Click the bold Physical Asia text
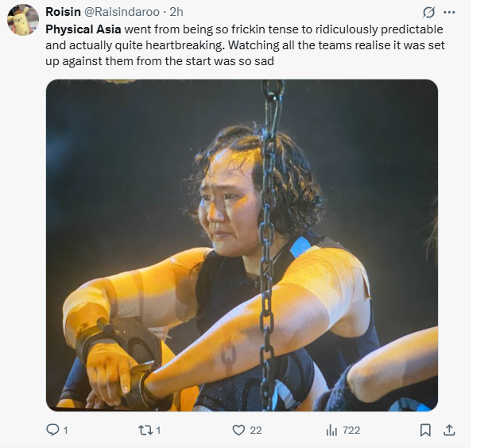 coord(83,28)
